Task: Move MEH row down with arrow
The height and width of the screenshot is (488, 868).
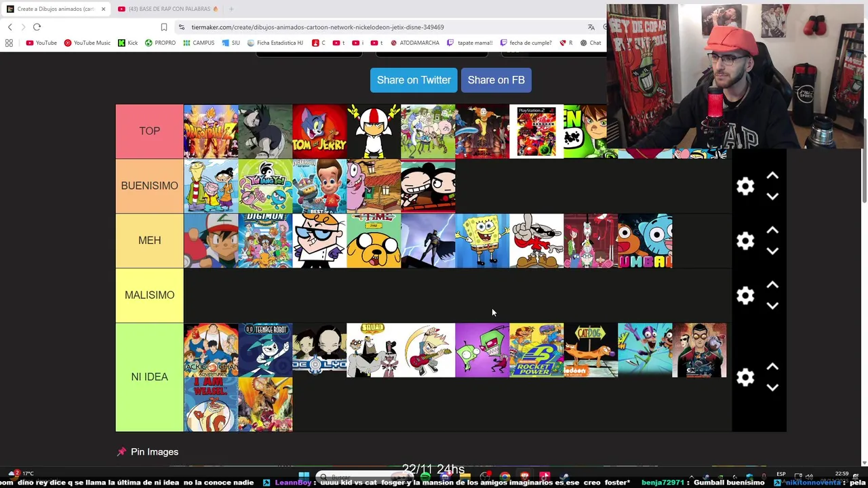Action: point(772,251)
